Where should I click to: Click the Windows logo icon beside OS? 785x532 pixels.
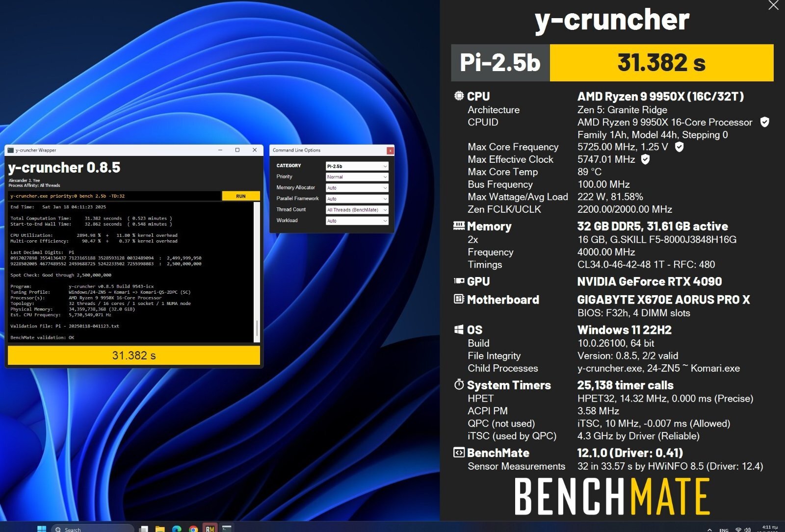(x=459, y=329)
